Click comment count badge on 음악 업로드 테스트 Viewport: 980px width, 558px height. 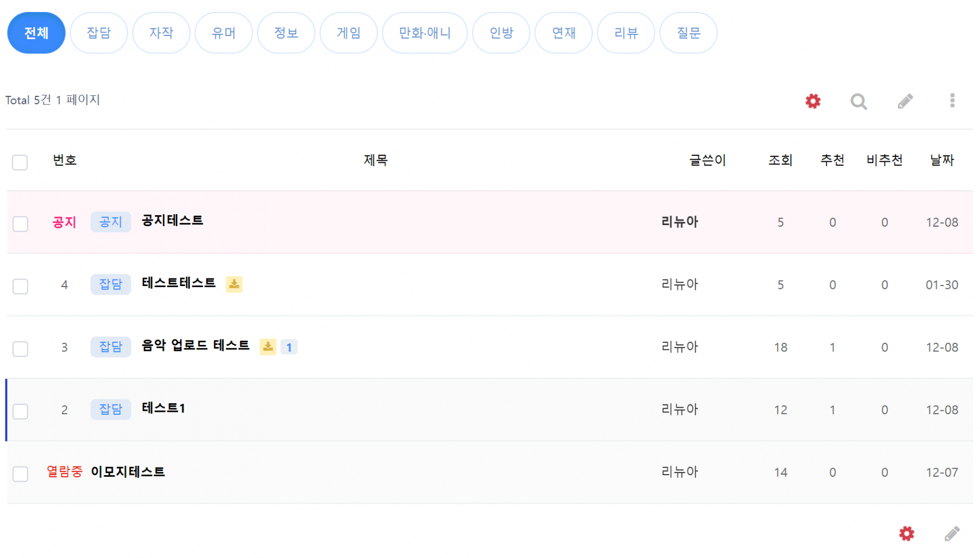click(289, 347)
